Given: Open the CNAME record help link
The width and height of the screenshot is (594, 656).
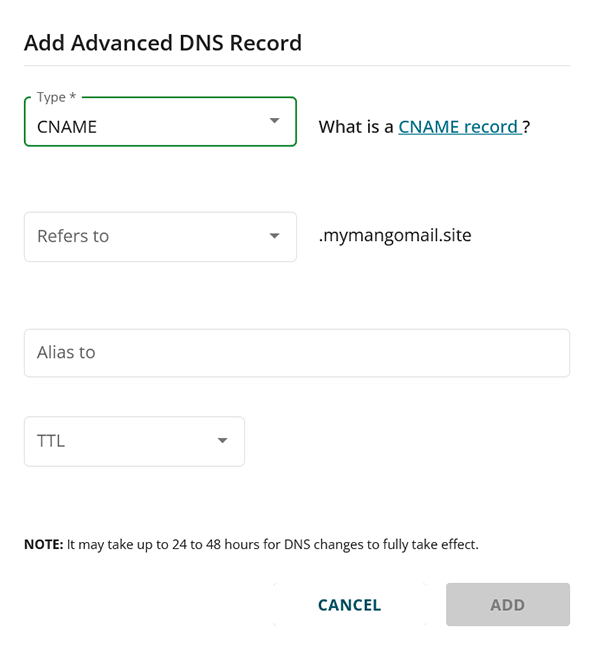Looking at the screenshot, I should [x=460, y=127].
